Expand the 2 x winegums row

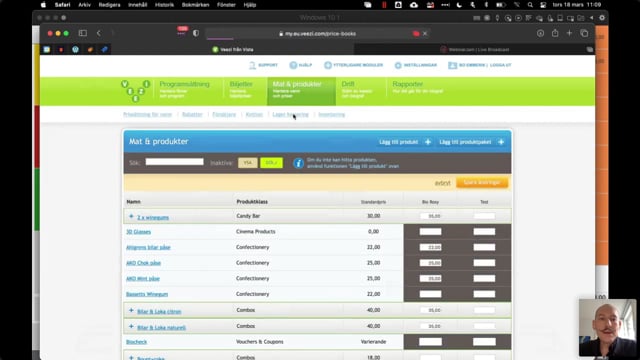click(131, 216)
